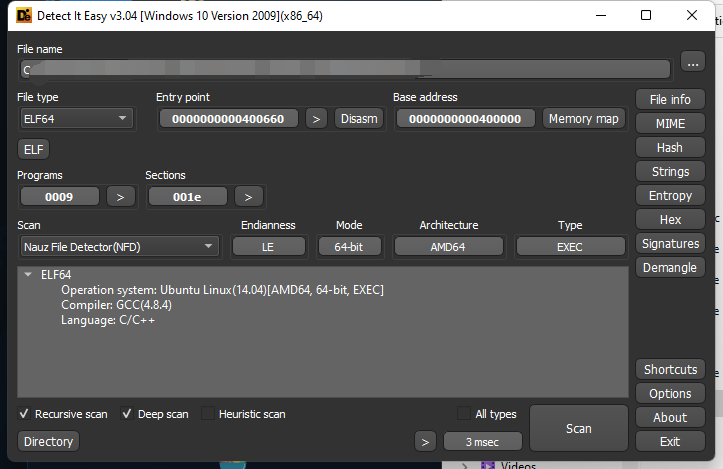Viewport: 723px width, 469px height.
Task: Open File info
Action: [670, 100]
